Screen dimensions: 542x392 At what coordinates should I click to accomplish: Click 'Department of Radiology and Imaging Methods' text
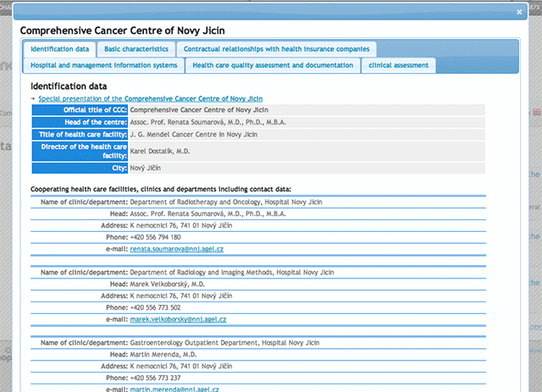coord(202,273)
